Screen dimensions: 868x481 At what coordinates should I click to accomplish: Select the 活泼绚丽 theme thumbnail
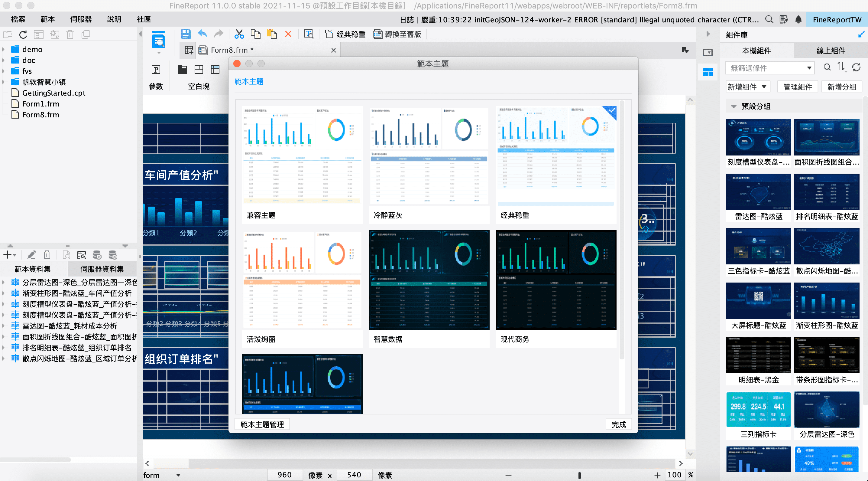pos(302,289)
